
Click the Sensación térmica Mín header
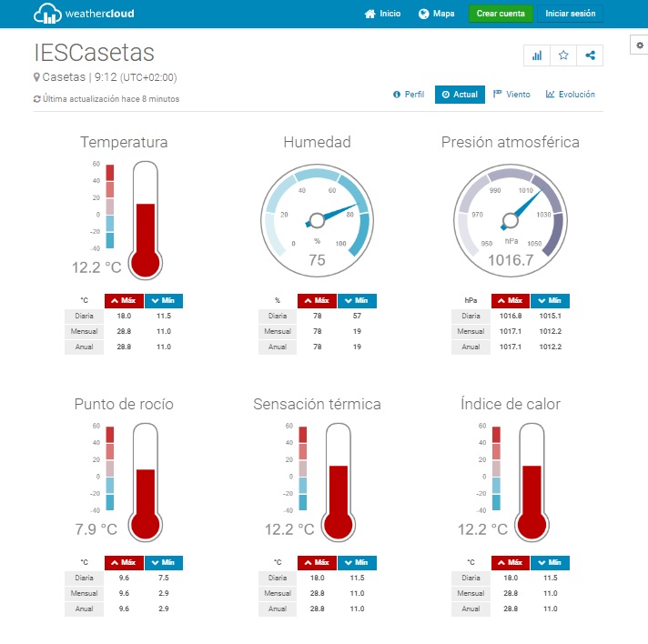[357, 562]
